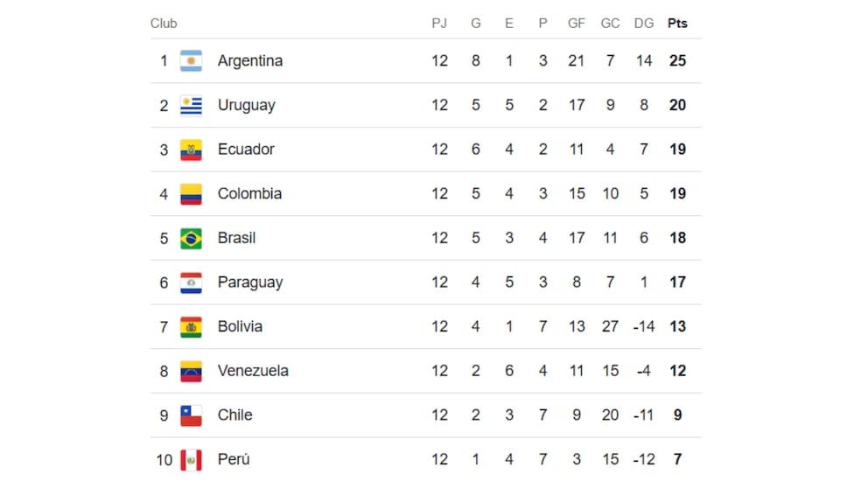Click the DG column header
This screenshot has height=488, width=868.
(x=644, y=24)
